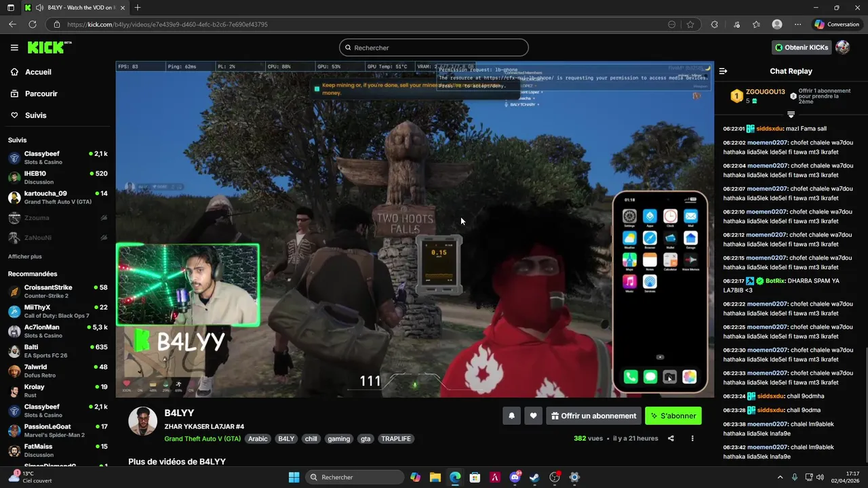Select the gaming tag
This screenshot has width=868, height=488.
pyautogui.click(x=338, y=439)
